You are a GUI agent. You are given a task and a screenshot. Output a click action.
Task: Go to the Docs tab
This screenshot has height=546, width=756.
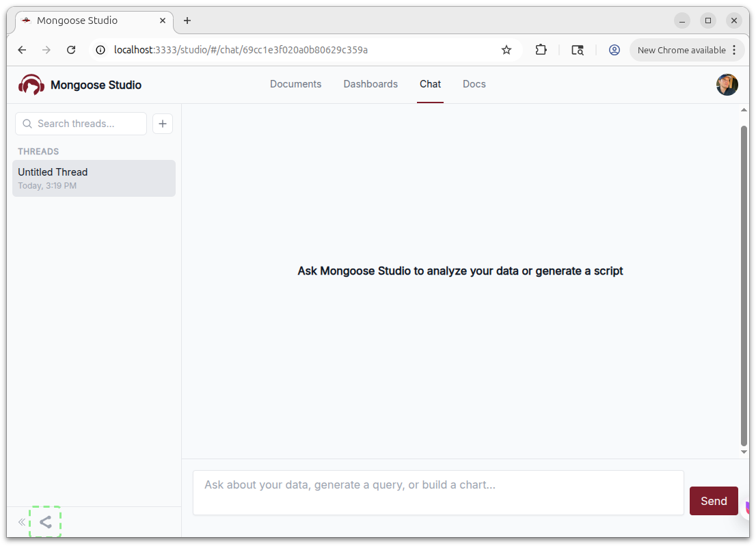pyautogui.click(x=474, y=84)
